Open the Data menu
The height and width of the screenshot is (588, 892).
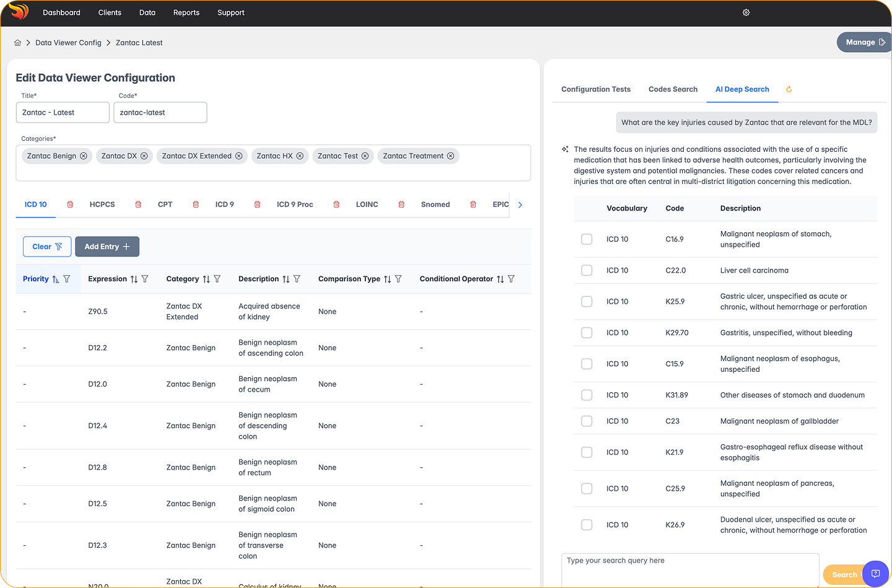[147, 12]
